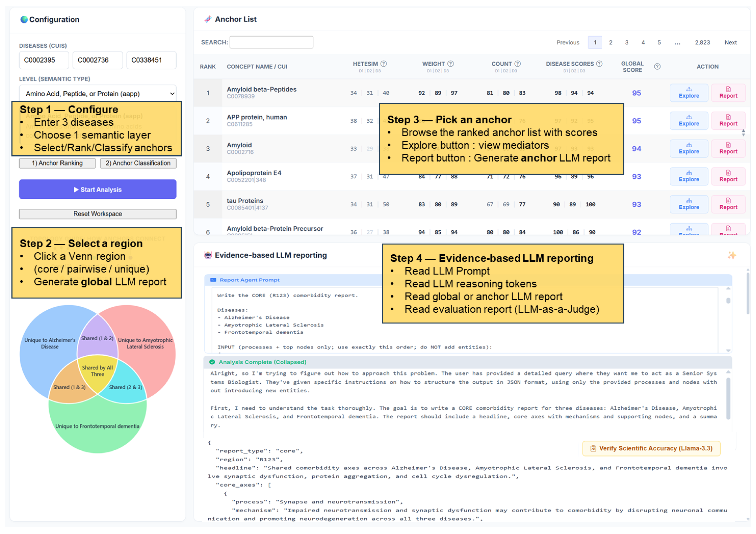Click the third disease CUI field C0338451
This screenshot has height=534, width=756.
(152, 60)
